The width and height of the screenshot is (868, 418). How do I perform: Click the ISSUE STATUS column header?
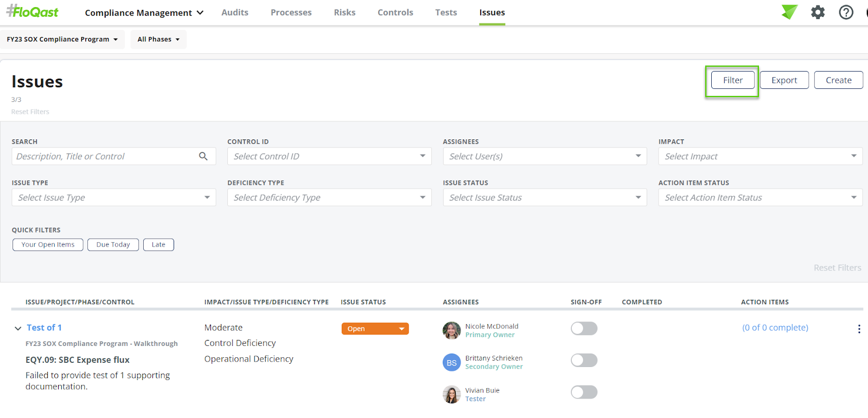[x=363, y=302]
